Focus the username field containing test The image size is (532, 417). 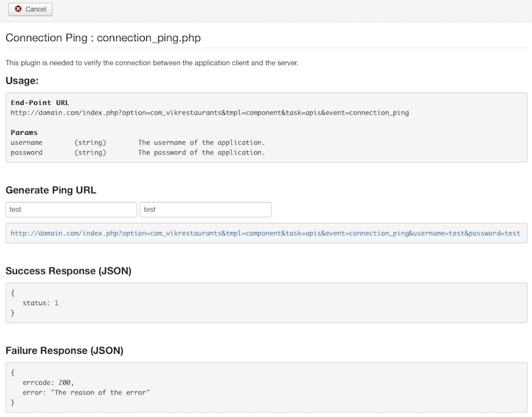(x=71, y=210)
